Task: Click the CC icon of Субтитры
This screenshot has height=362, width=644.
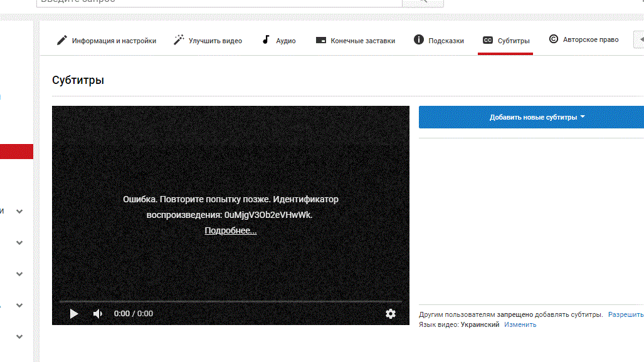Action: 487,41
